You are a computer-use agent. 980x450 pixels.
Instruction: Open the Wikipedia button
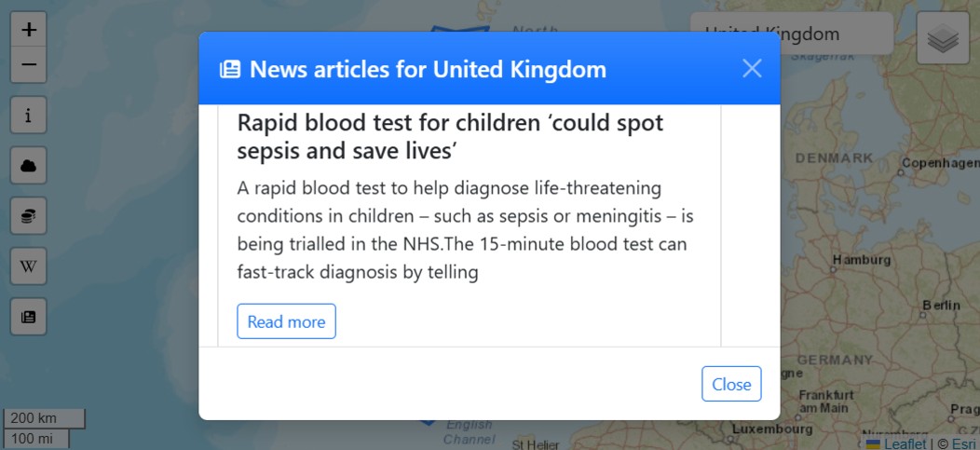pyautogui.click(x=29, y=266)
